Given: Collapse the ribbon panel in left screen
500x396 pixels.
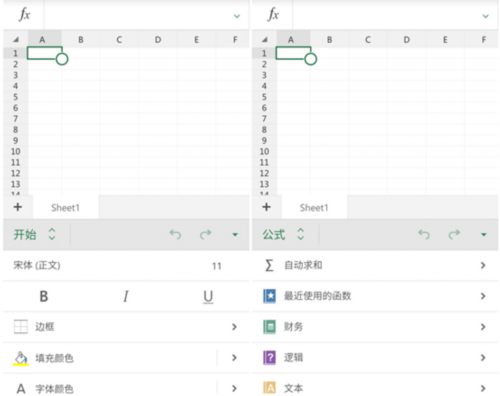Looking at the screenshot, I should (235, 235).
